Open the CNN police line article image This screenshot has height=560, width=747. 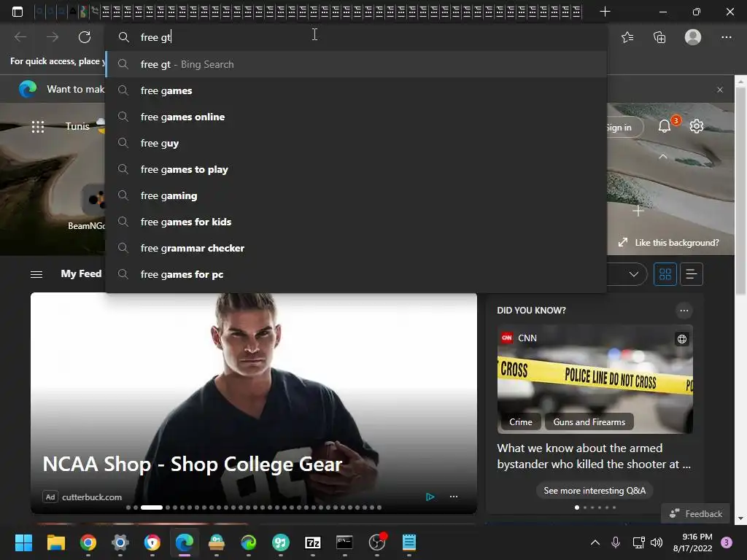point(595,379)
